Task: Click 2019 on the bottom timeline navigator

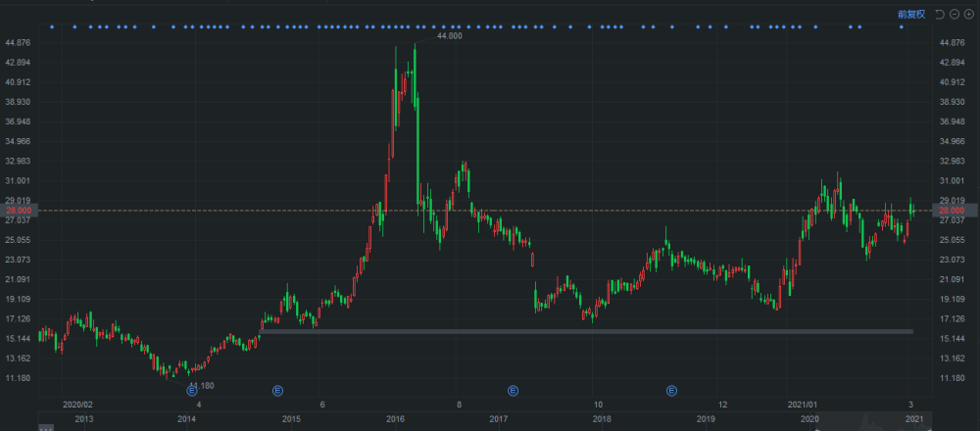Action: 705,419
